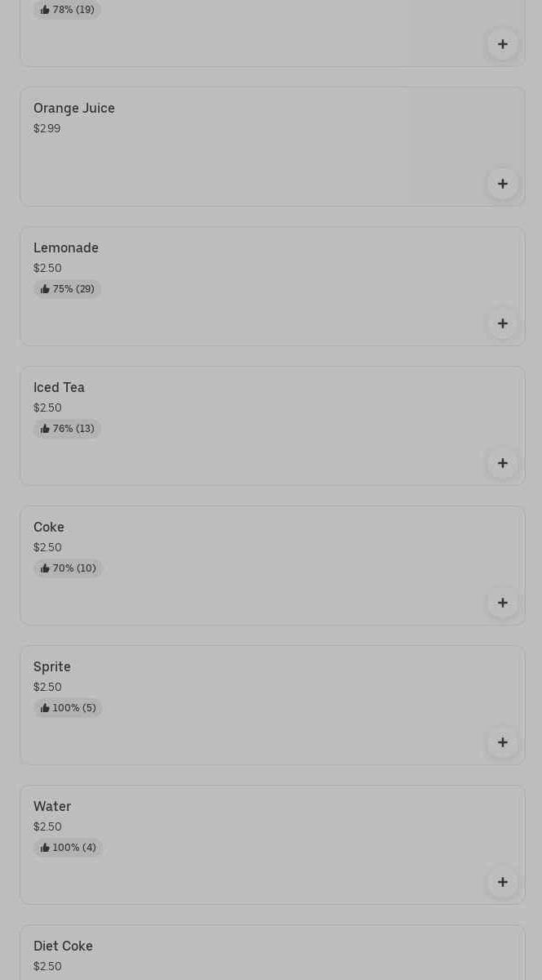Open the Water item name
This screenshot has width=542, height=980.
pyautogui.click(x=52, y=807)
